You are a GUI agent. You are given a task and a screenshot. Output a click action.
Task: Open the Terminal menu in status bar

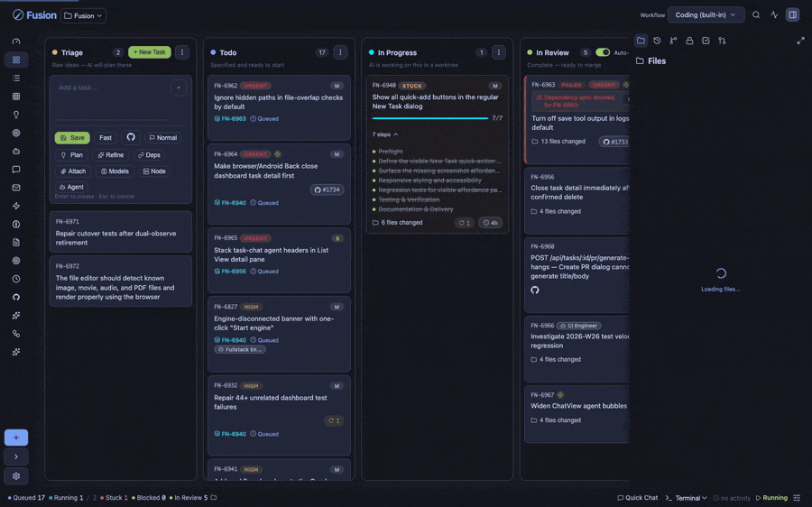(687, 498)
